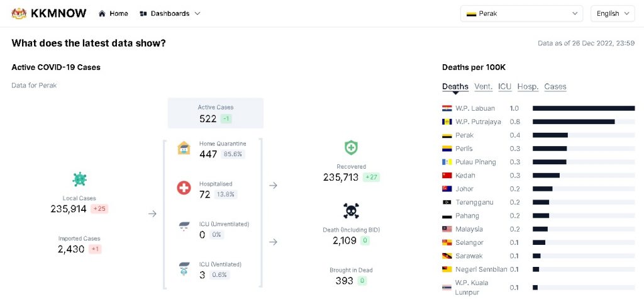Viewport: 644px width, 299px height.
Task: Select the Hosp. tab
Action: [528, 87]
